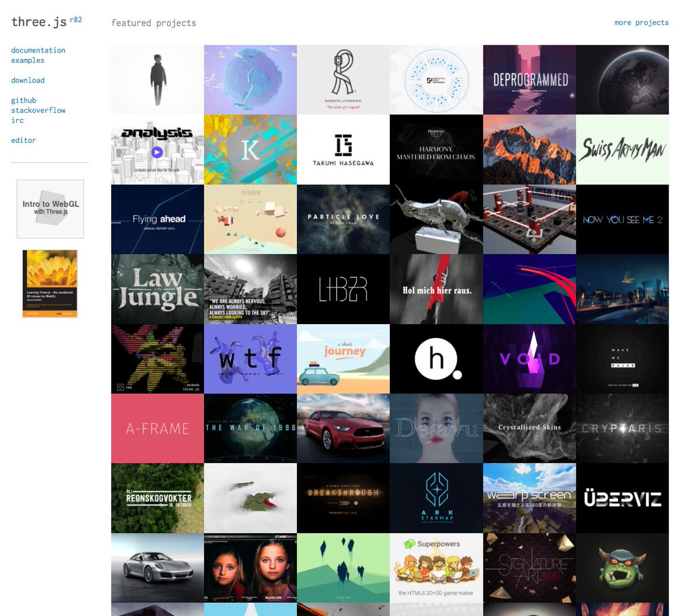Open the Roberta di Camerino project
This screenshot has width=680, height=616.
click(343, 80)
